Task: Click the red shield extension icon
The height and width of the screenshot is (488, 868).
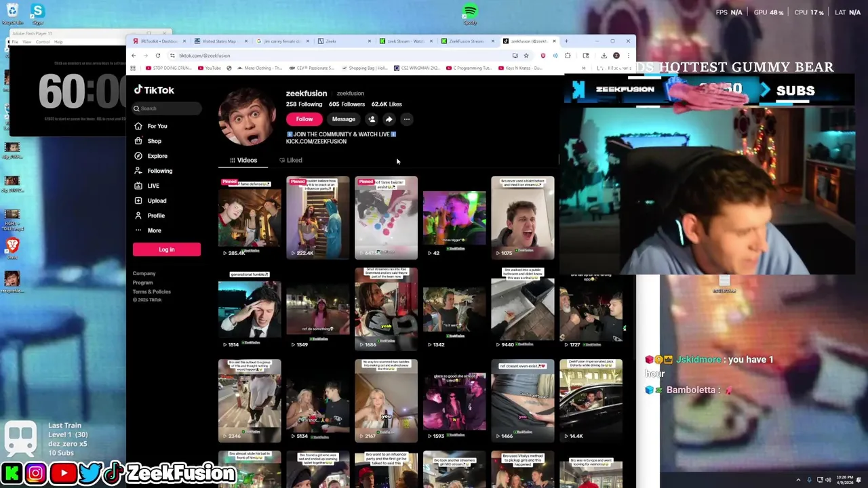Action: pos(542,56)
